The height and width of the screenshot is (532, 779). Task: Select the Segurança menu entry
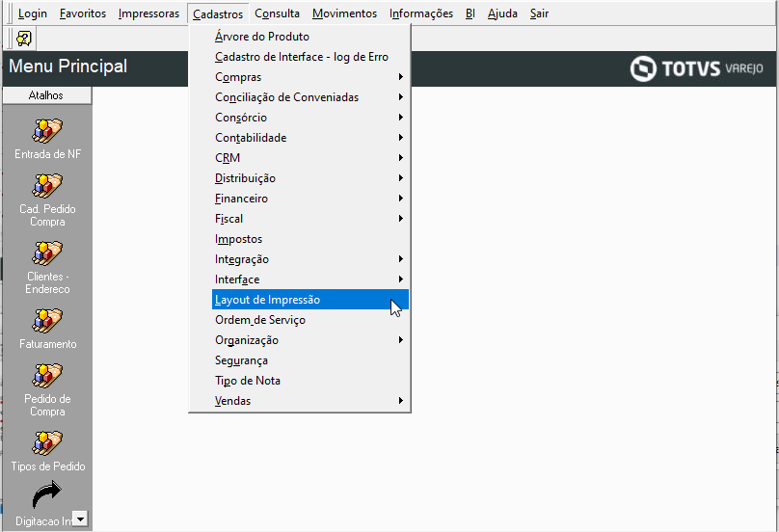coord(310,360)
